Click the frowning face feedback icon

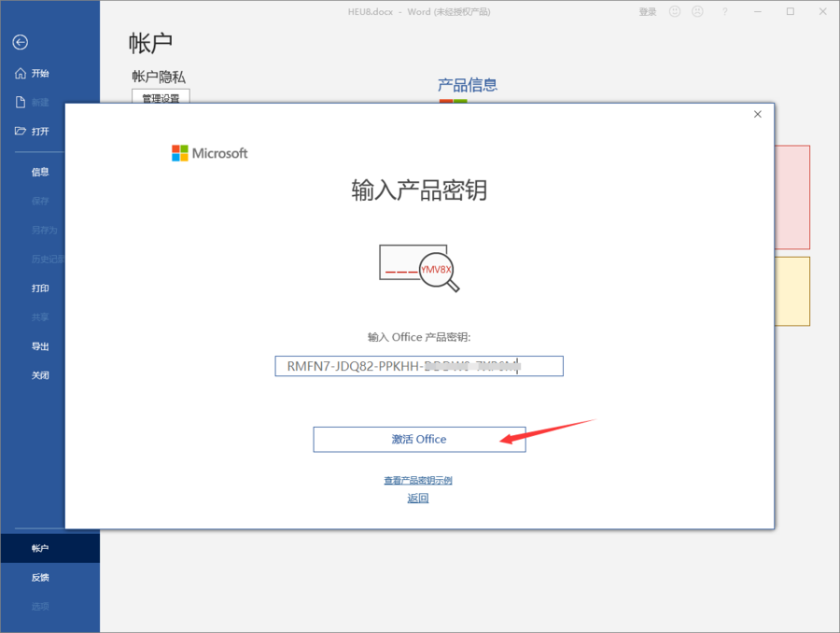pyautogui.click(x=697, y=11)
